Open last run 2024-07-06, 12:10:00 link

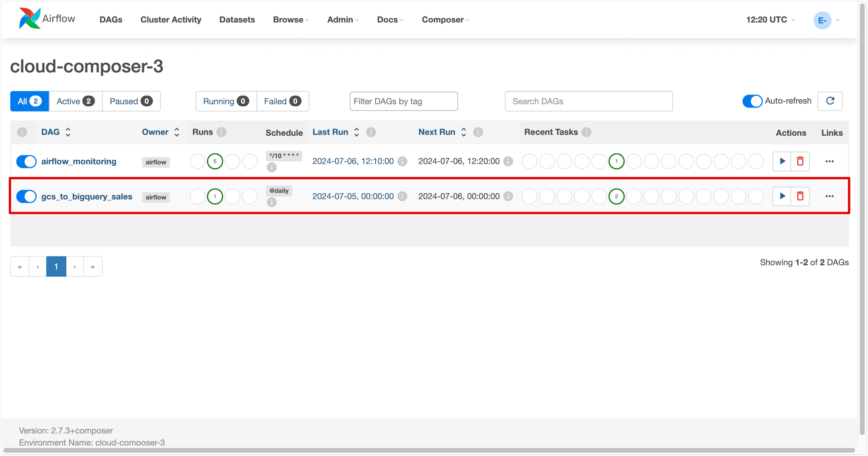353,161
